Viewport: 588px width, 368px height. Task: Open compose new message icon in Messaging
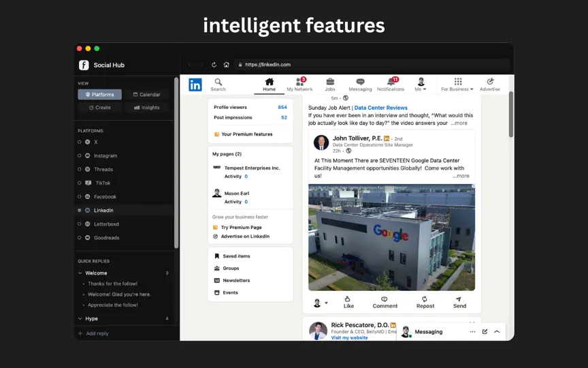(485, 332)
